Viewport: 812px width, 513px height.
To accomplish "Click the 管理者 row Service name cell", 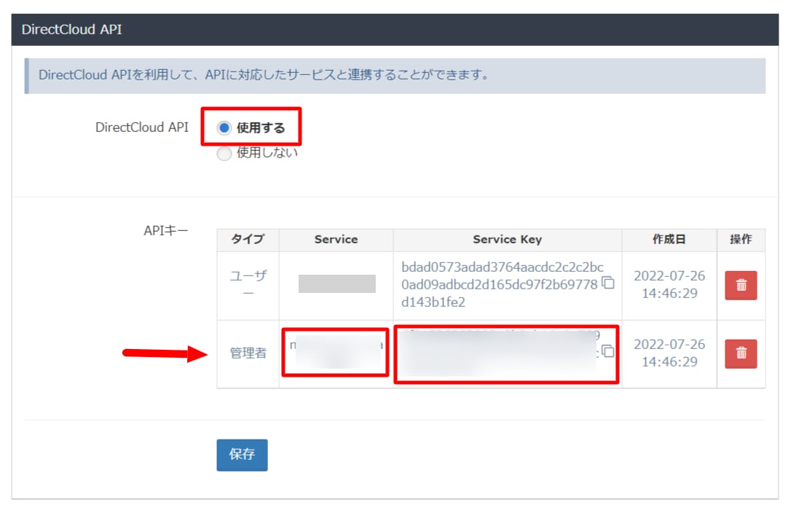I will (336, 353).
